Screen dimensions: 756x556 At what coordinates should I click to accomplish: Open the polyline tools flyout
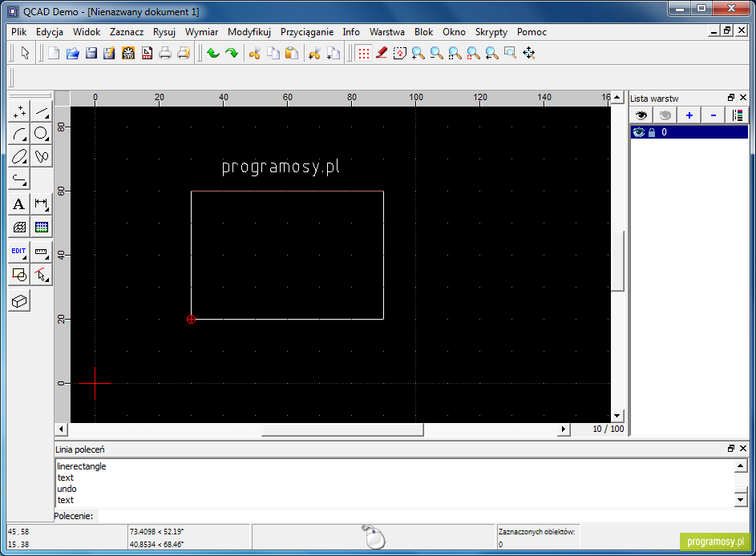coord(19,179)
